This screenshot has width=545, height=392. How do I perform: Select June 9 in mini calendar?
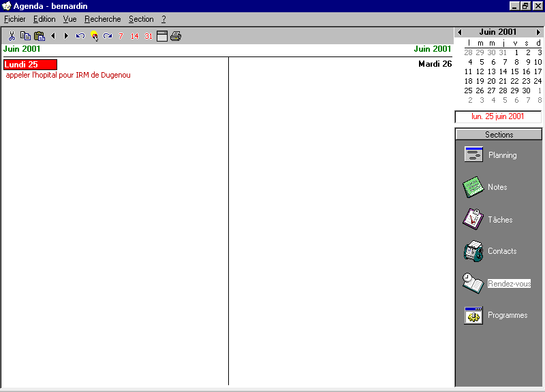(x=528, y=62)
